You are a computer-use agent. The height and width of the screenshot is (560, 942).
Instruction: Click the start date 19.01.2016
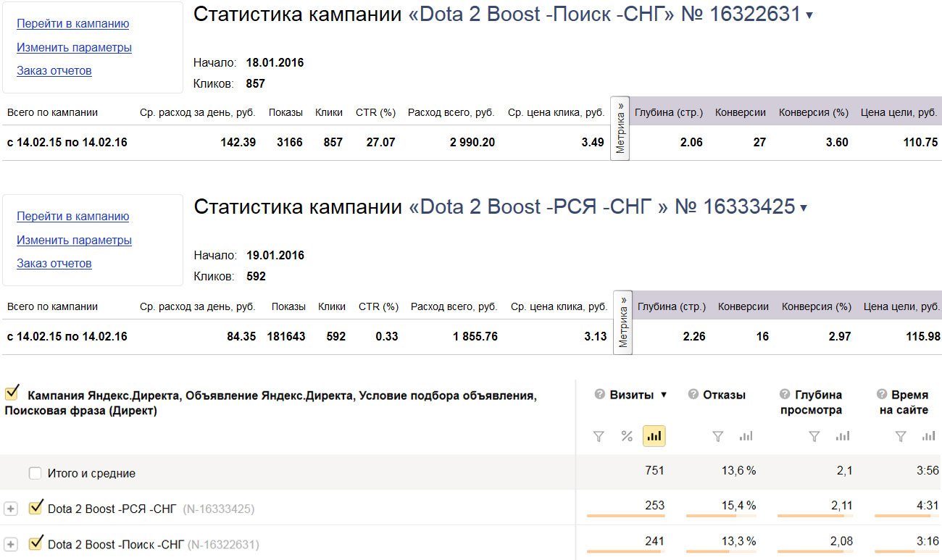tap(275, 256)
